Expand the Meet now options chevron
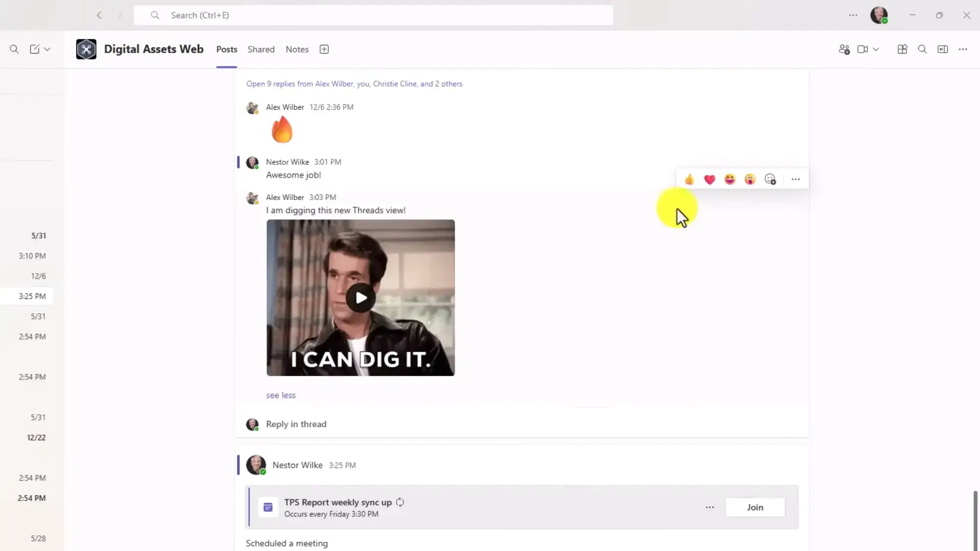This screenshot has width=980, height=551. (x=876, y=49)
